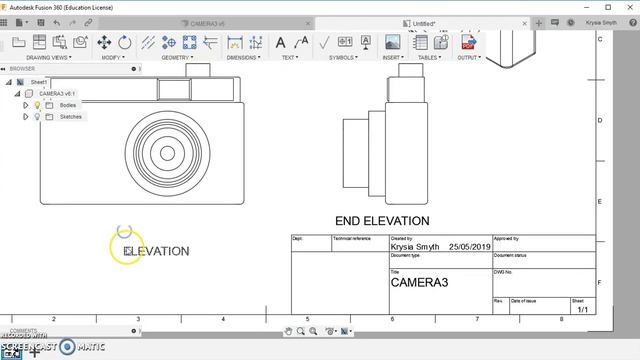Open the job status clock icon
Viewport: 640px width, 360px height.
tap(571, 23)
